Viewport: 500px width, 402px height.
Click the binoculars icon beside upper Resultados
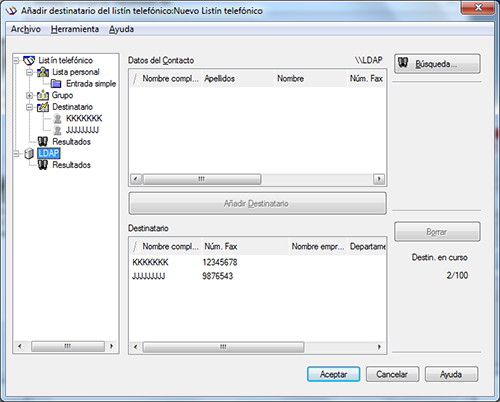(x=43, y=142)
